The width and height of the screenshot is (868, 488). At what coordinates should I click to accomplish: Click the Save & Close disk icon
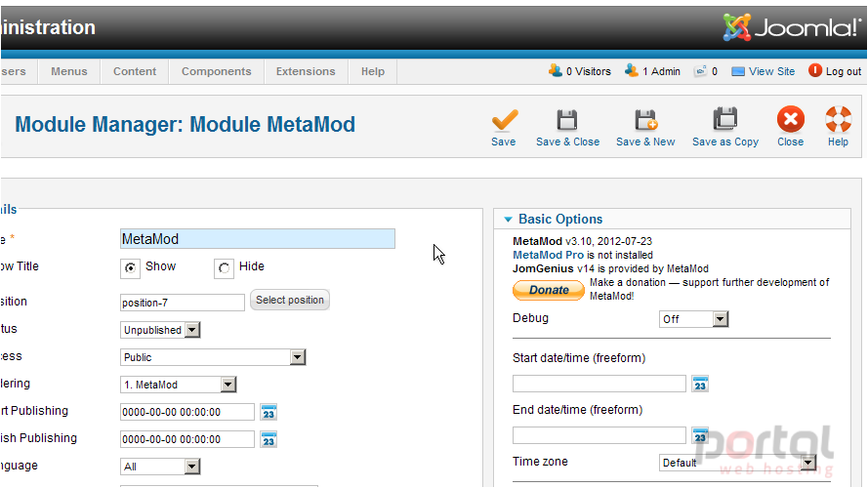pos(567,120)
